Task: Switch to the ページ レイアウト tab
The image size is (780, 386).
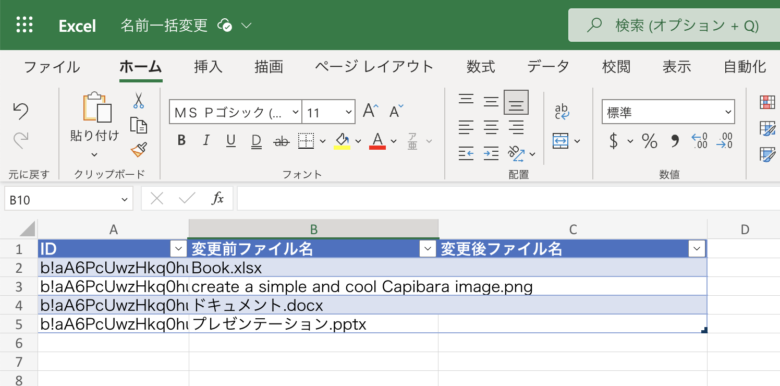Action: point(375,67)
